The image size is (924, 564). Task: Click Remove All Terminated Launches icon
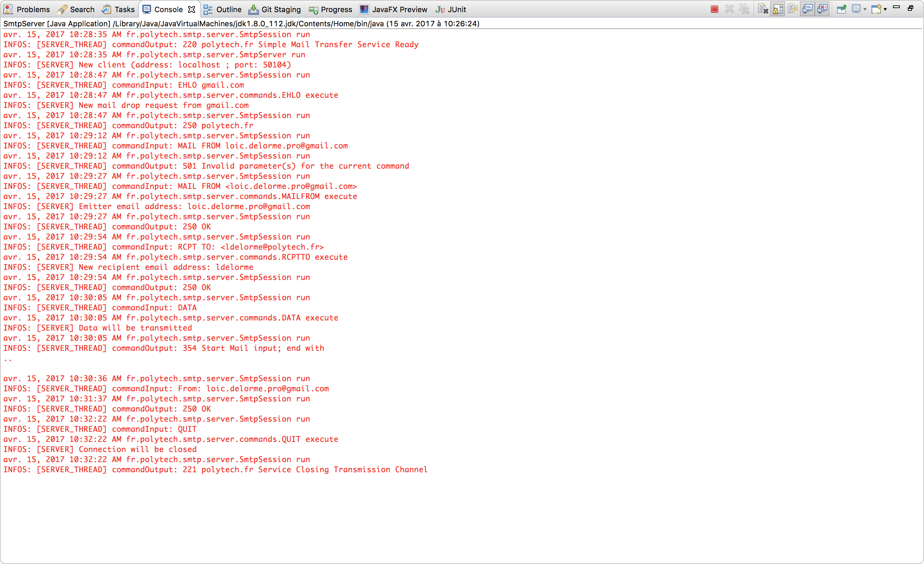click(x=744, y=9)
